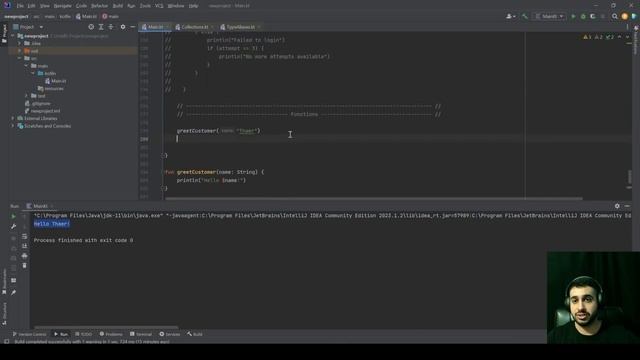Click the Run console horizontal scrollbar

(x=106, y=327)
